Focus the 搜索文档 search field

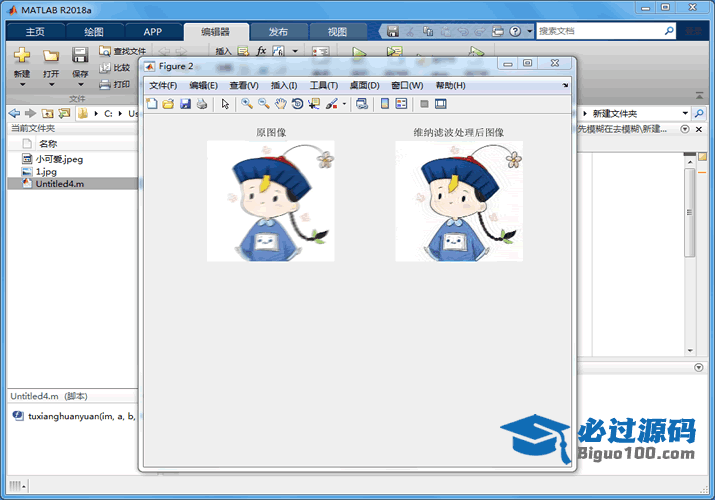point(600,31)
